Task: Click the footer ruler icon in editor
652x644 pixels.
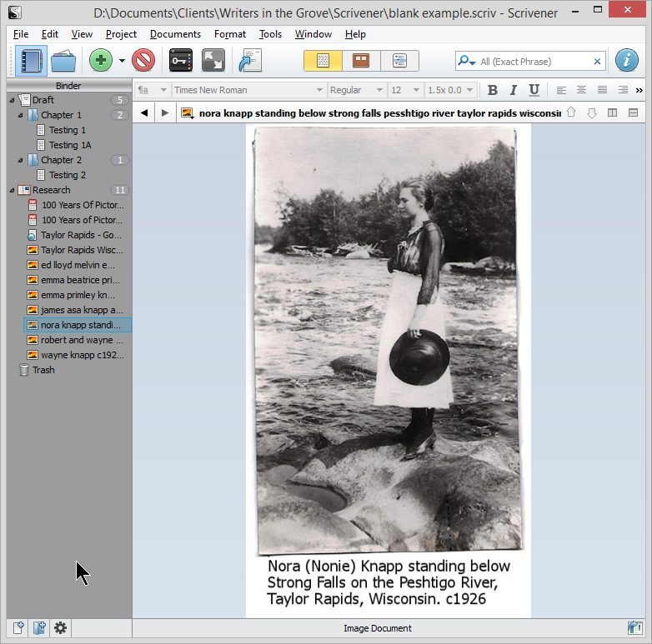Action: click(x=634, y=627)
